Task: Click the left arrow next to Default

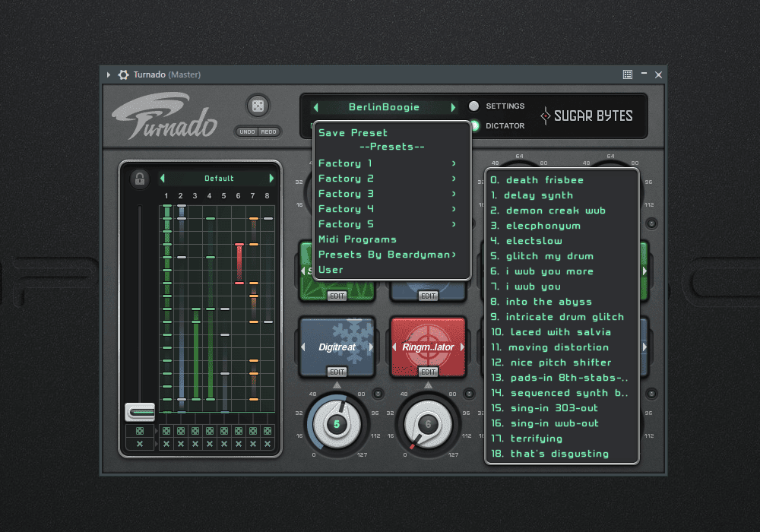Action: (x=163, y=179)
